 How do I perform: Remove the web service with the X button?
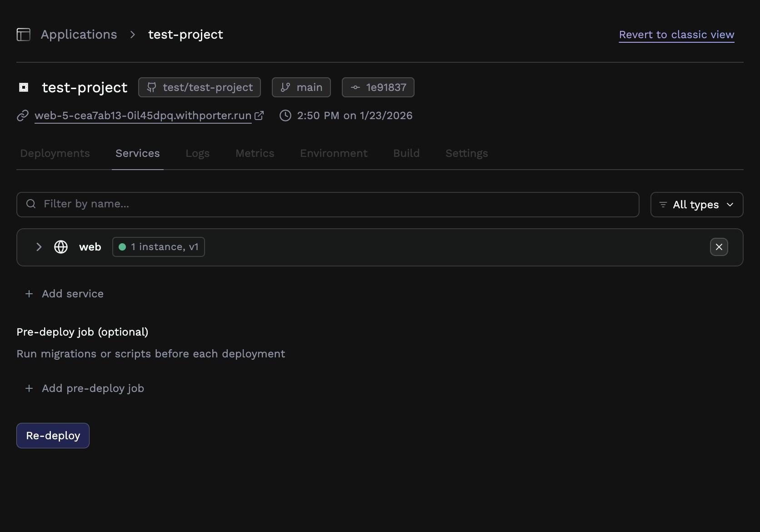click(719, 247)
